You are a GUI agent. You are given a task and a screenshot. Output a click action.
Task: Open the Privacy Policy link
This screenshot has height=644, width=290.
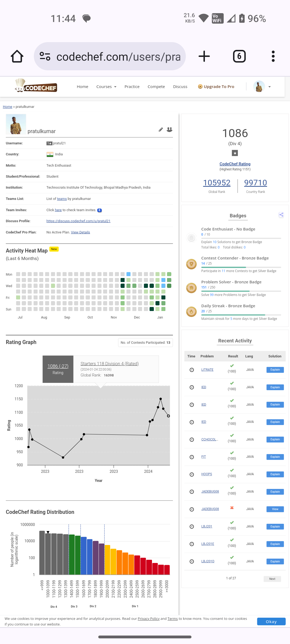coord(148,619)
